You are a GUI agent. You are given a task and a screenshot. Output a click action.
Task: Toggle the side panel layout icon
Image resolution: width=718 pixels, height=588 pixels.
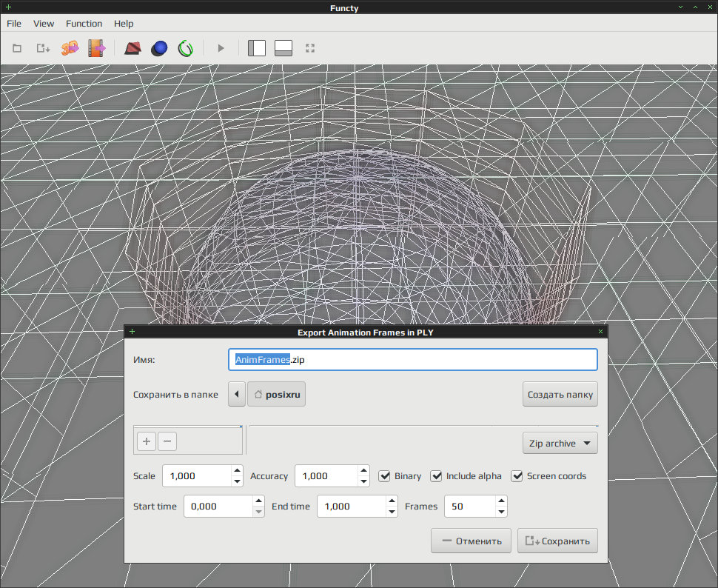click(256, 48)
